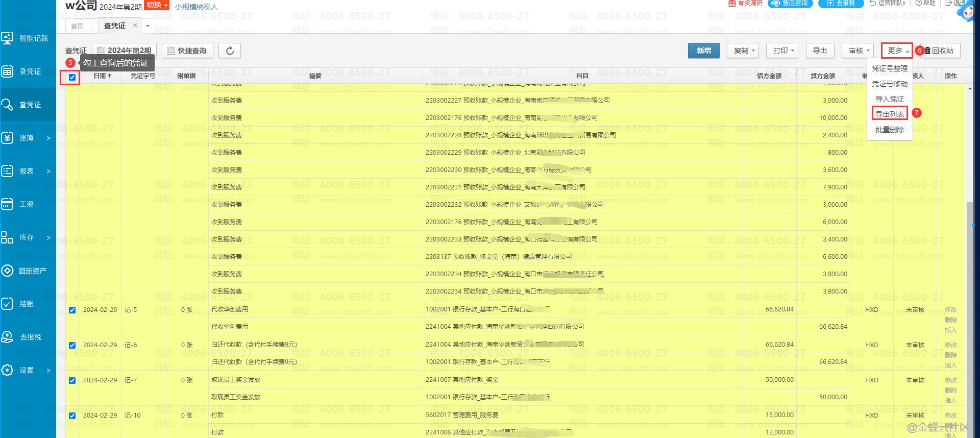Close the 查凭证 tab
This screenshot has width=980, height=438.
click(135, 25)
